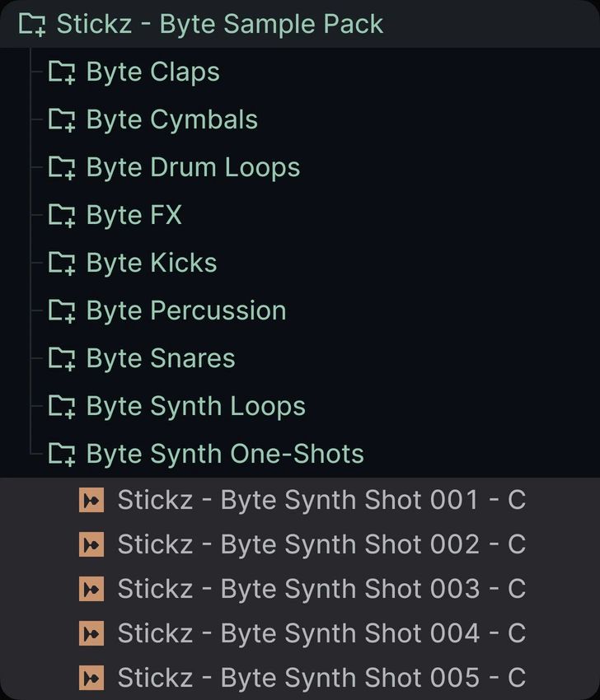Expand the Byte Percussion folder
600x700 pixels.
point(63,311)
